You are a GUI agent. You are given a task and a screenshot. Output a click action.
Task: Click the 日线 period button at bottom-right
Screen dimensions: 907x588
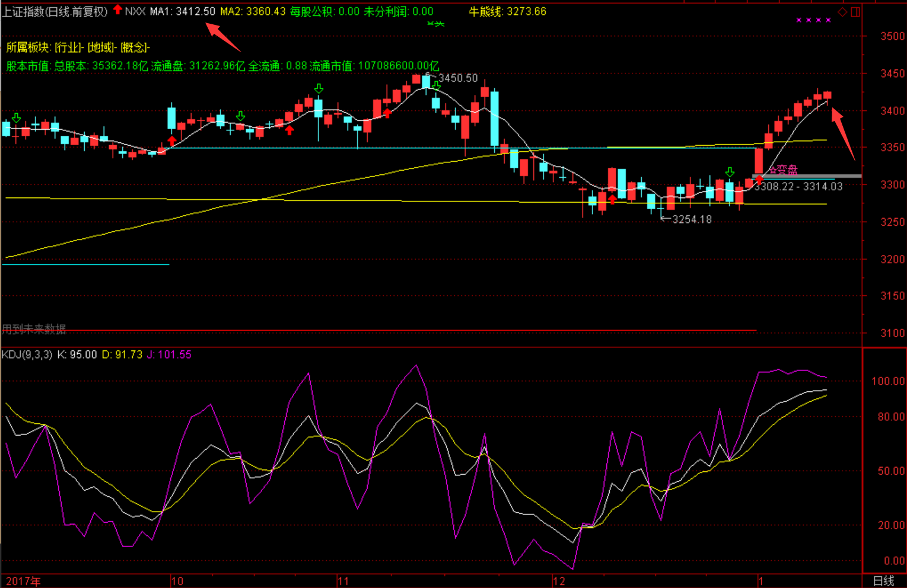click(x=883, y=581)
